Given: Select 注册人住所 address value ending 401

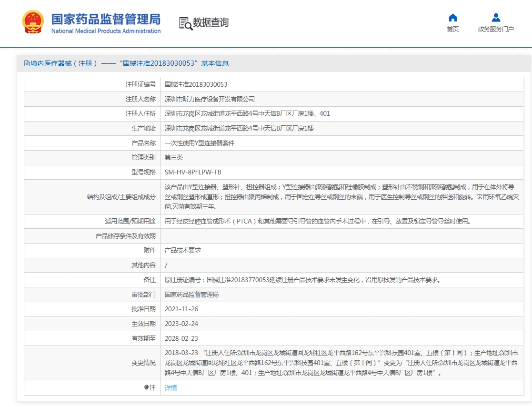Looking at the screenshot, I should point(247,114).
